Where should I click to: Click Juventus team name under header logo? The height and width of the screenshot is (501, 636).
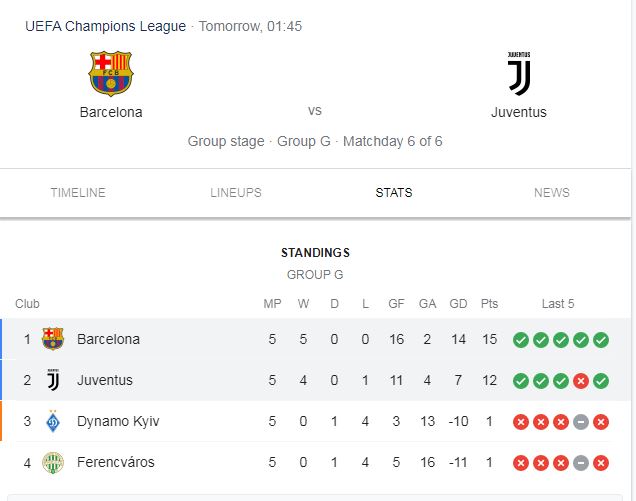pyautogui.click(x=519, y=112)
